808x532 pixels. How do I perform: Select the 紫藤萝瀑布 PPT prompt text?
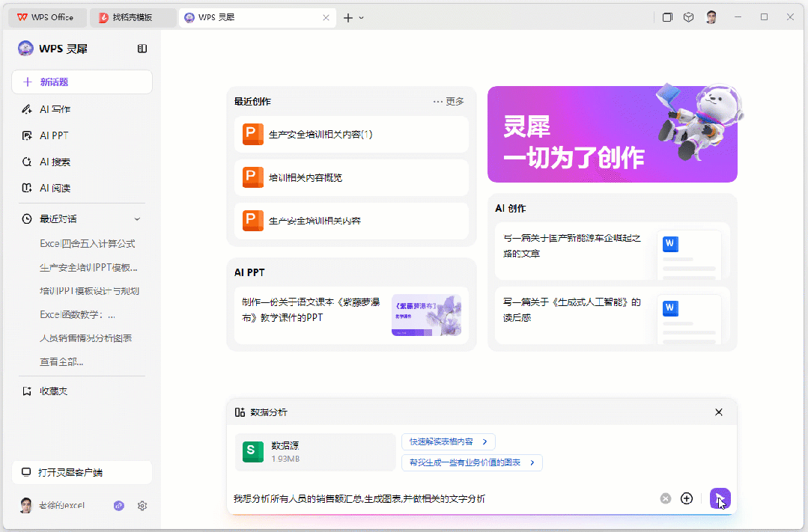point(311,310)
